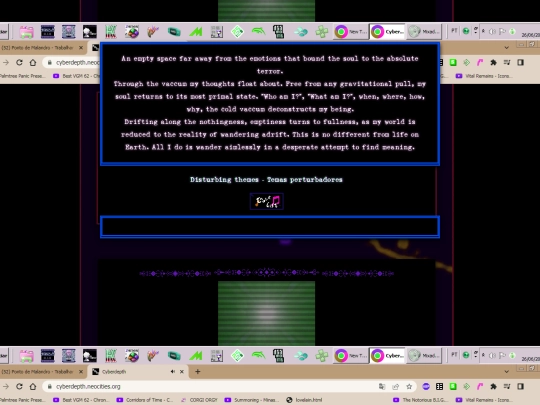This screenshot has width=540, height=405.
Task: Bookmark this page with the star icon
Action: [x=409, y=386]
